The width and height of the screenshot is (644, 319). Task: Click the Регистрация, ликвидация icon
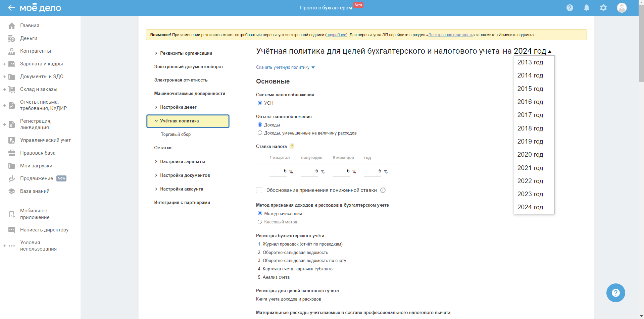tap(12, 124)
